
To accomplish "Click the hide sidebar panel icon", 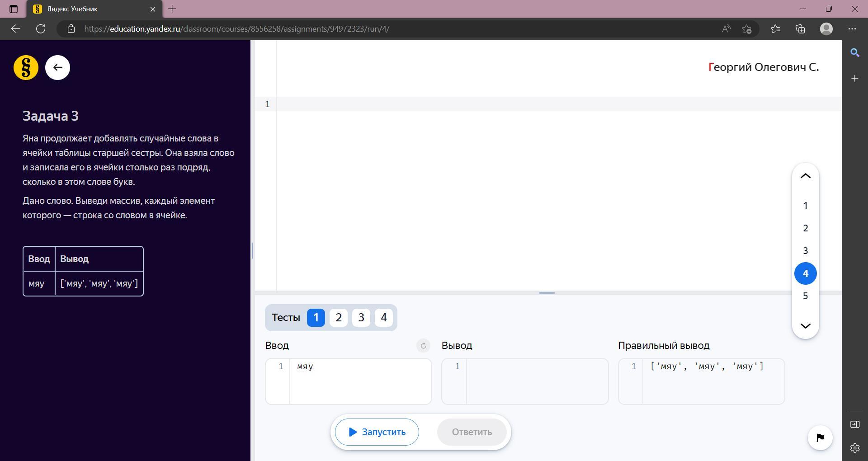I will [854, 424].
